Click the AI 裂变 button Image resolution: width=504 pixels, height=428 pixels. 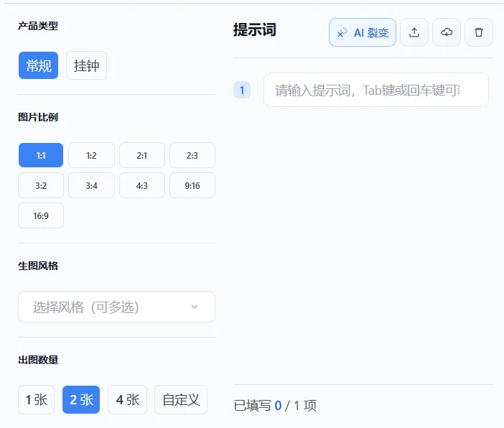point(363,32)
